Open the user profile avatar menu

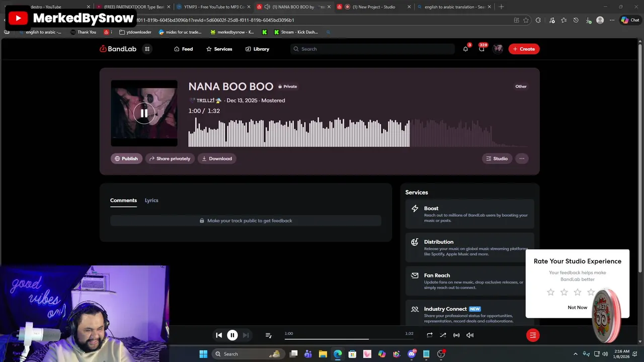click(498, 49)
